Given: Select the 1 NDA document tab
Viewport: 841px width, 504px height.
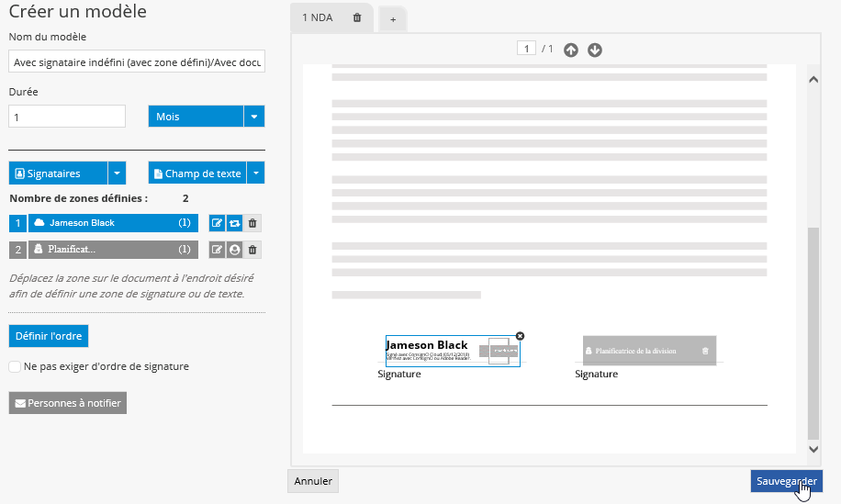Looking at the screenshot, I should point(318,17).
